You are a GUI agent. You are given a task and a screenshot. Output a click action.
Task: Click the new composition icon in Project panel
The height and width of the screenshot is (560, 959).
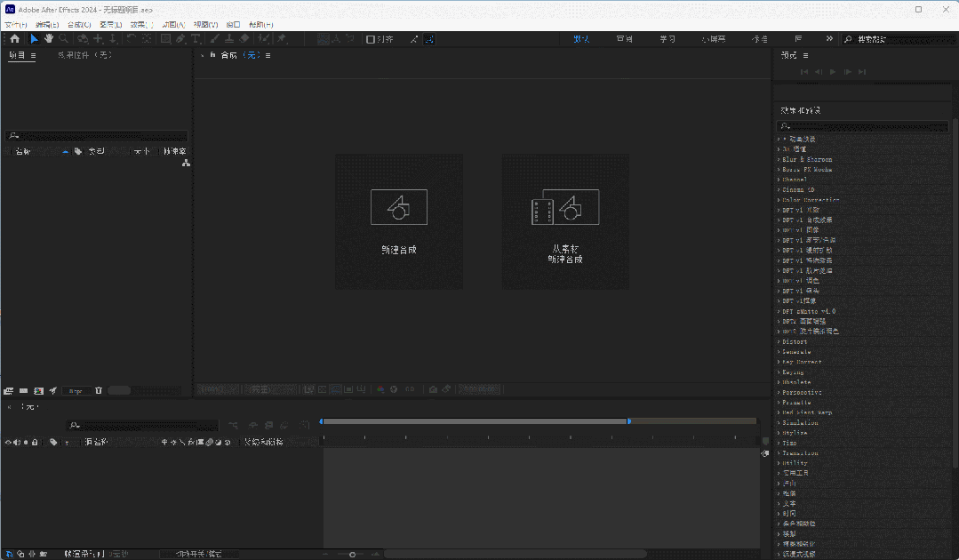coord(38,390)
